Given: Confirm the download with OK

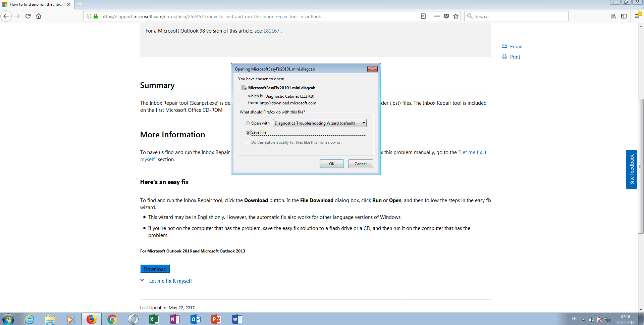Looking at the screenshot, I should [332, 164].
